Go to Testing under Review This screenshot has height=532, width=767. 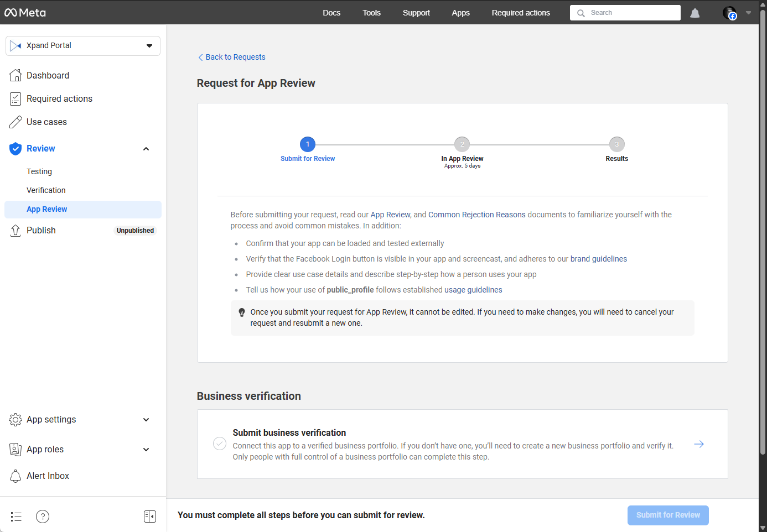[39, 171]
